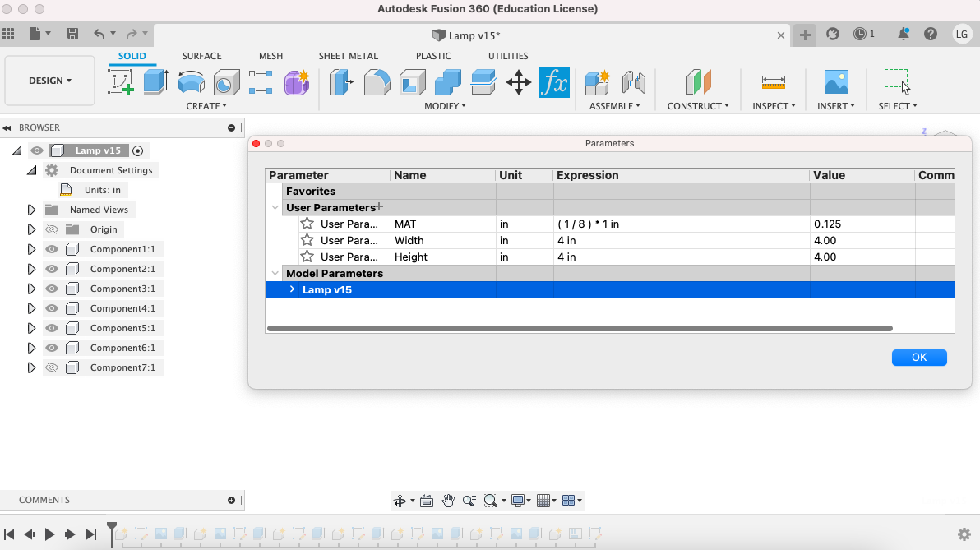This screenshot has height=550, width=980.
Task: Add a user parameter with plus
Action: 379,206
